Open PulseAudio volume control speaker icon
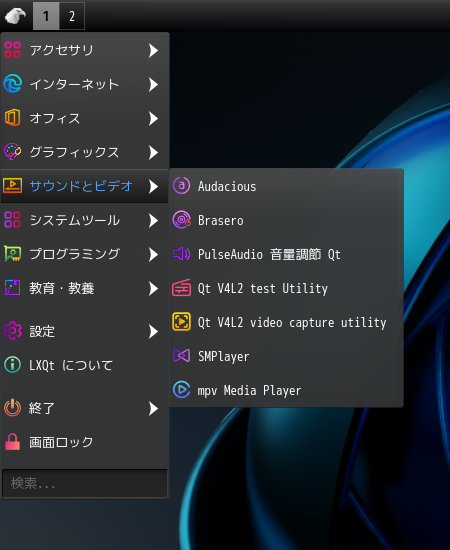Screen dimensions: 450x550 181,254
